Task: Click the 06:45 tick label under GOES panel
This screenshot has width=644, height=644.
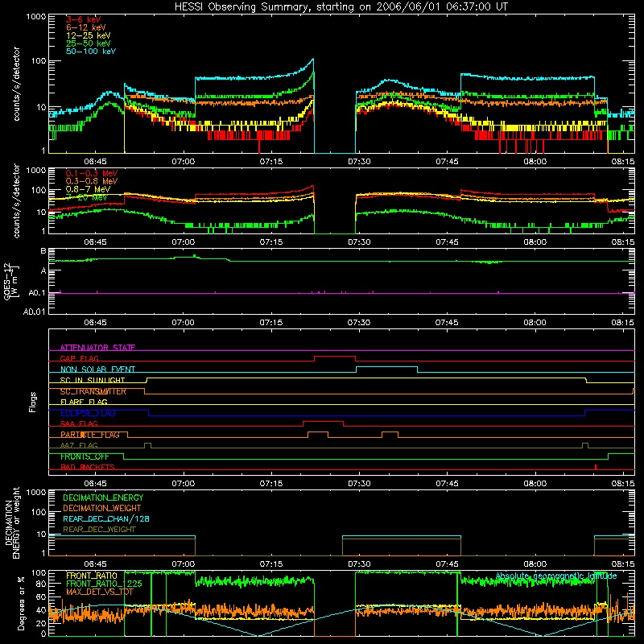Action: 95,323
